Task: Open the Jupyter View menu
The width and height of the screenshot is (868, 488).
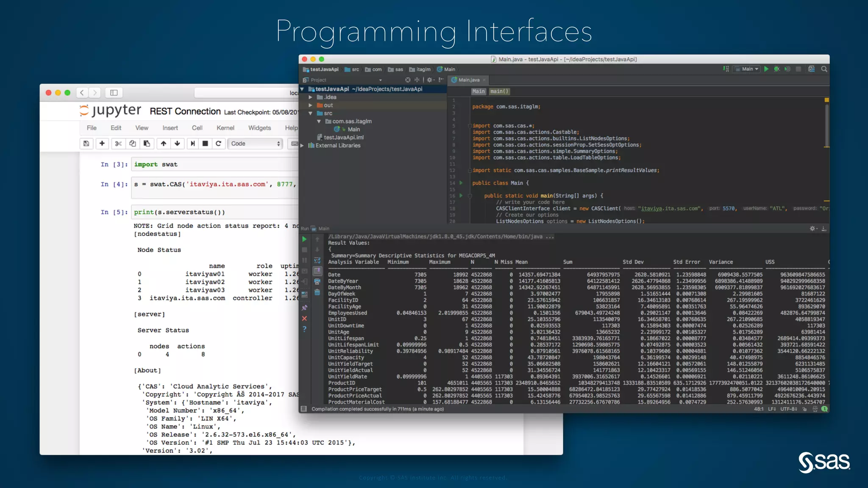Action: 142,128
